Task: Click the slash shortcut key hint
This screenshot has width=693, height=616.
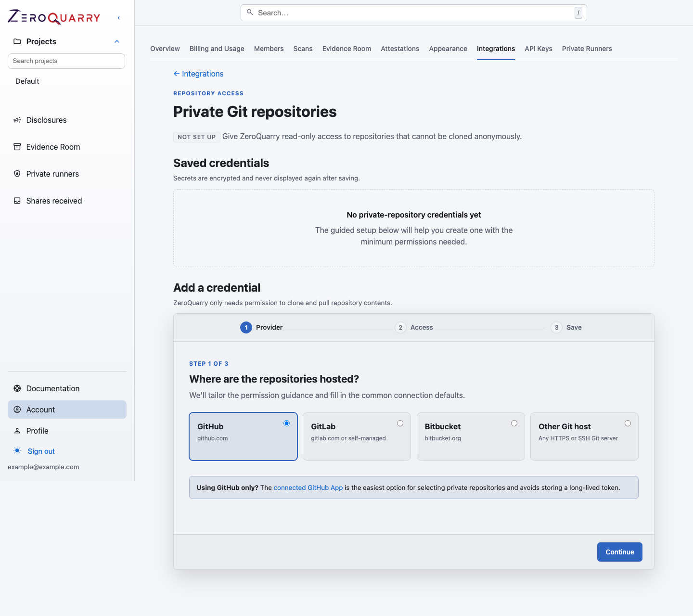Action: point(578,13)
